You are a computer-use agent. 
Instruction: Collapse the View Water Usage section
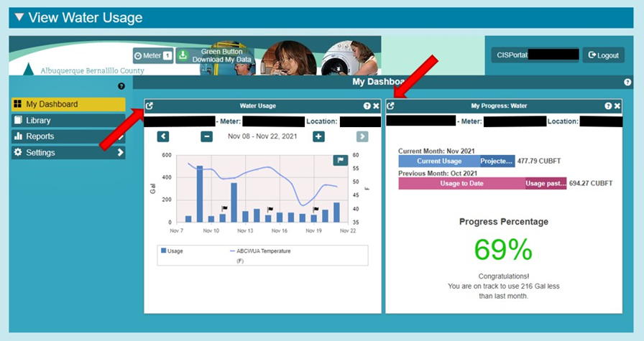pyautogui.click(x=19, y=18)
